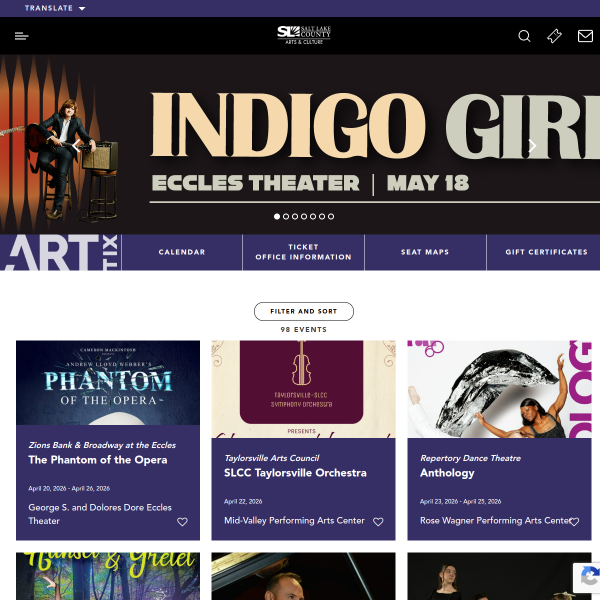Image resolution: width=600 pixels, height=600 pixels.
Task: Click the envelope mail icon
Action: click(x=585, y=36)
